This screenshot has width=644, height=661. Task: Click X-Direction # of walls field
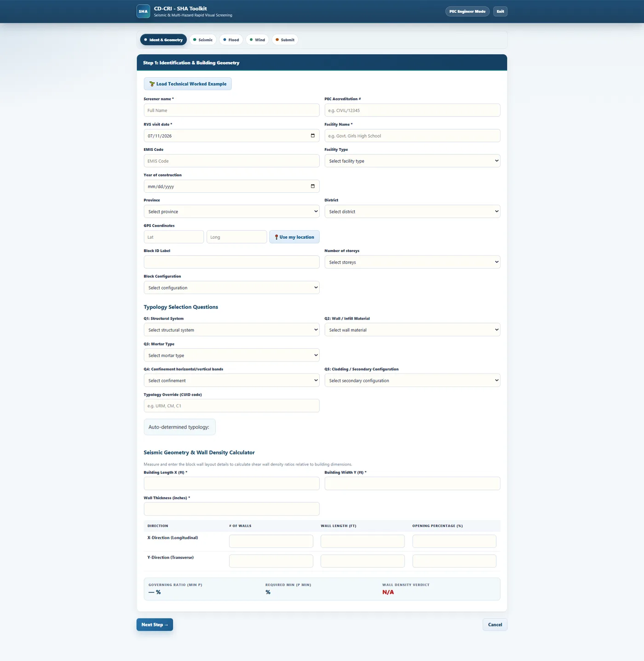[271, 541]
